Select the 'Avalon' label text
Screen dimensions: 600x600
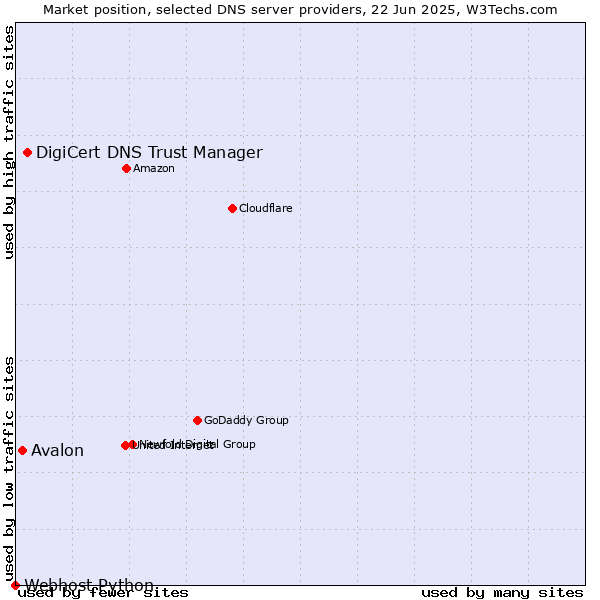tap(57, 450)
